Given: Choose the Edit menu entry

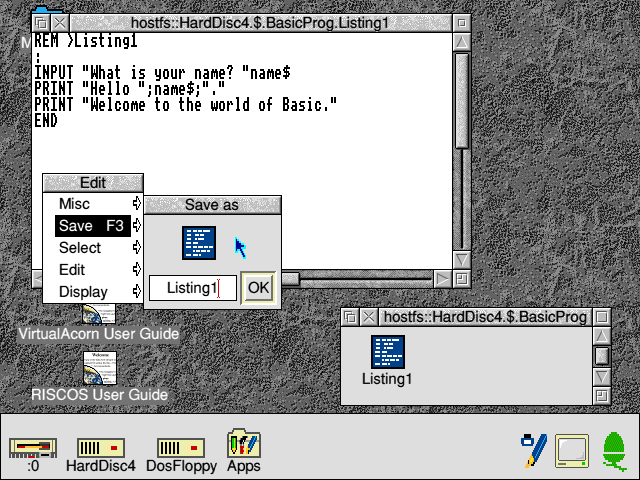Looking at the screenshot, I should pyautogui.click(x=93, y=269).
